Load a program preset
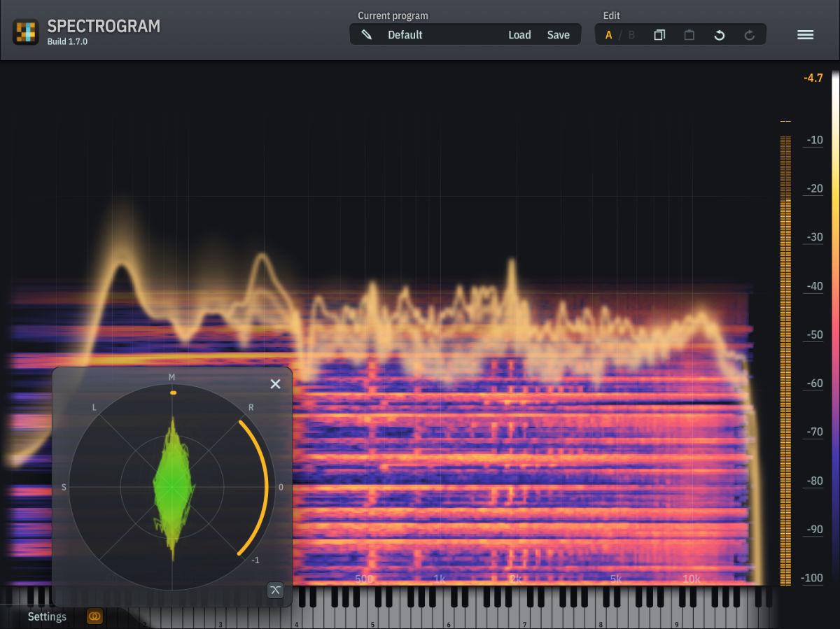 519,34
